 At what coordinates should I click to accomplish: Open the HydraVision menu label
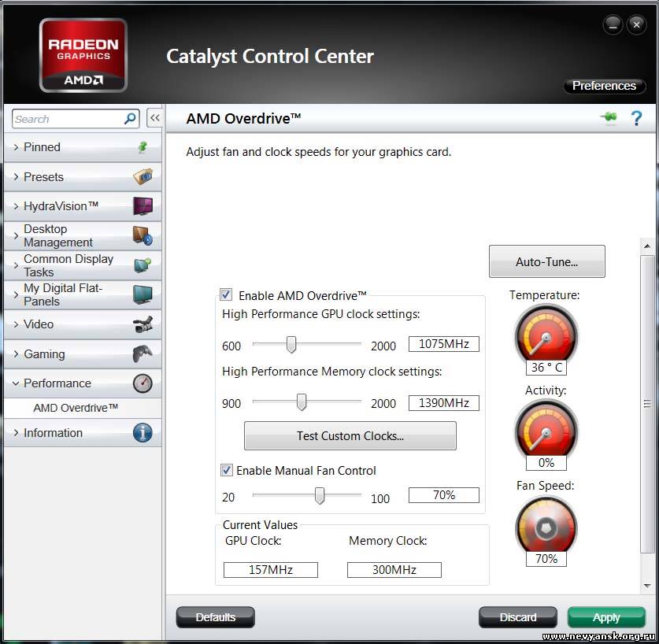(61, 206)
